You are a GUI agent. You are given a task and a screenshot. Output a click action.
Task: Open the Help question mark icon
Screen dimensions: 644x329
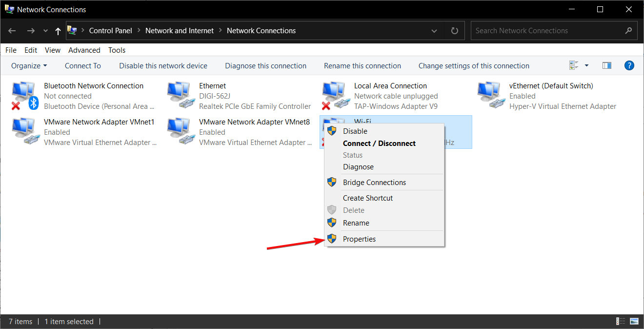click(x=629, y=65)
